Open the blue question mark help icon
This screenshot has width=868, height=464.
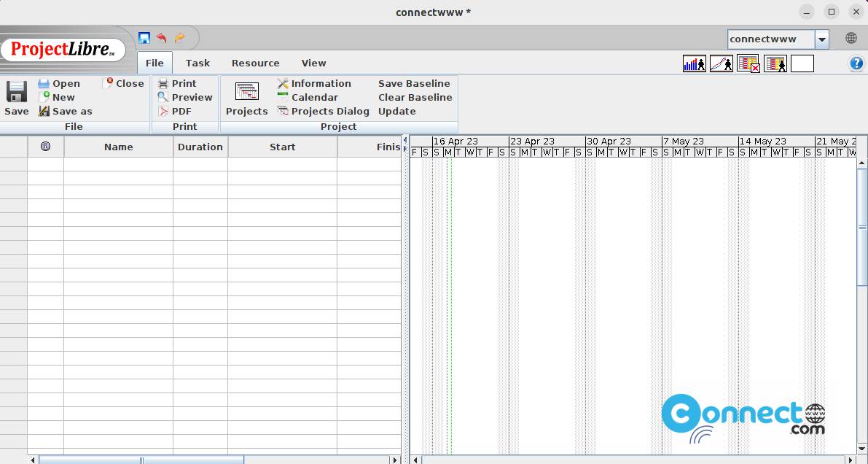856,63
